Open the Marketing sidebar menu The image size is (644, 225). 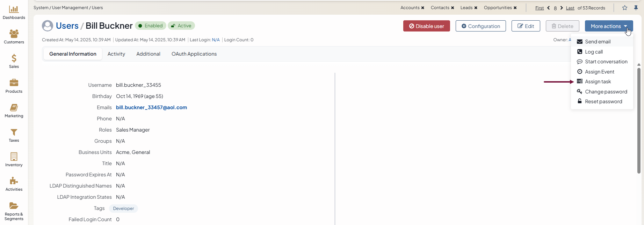pos(14,111)
